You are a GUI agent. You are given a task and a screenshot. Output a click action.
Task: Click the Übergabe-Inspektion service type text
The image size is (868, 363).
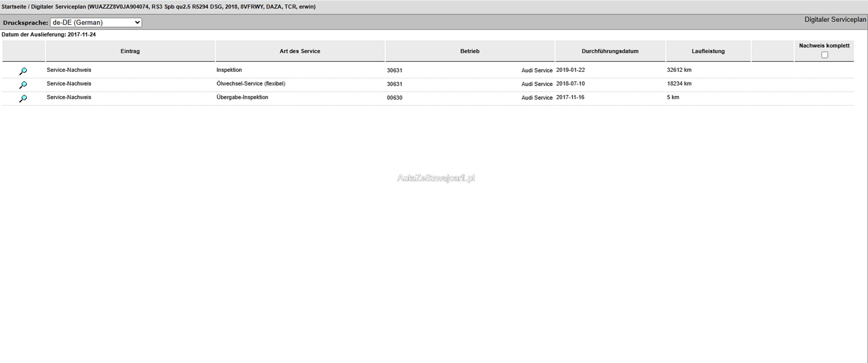pyautogui.click(x=242, y=97)
